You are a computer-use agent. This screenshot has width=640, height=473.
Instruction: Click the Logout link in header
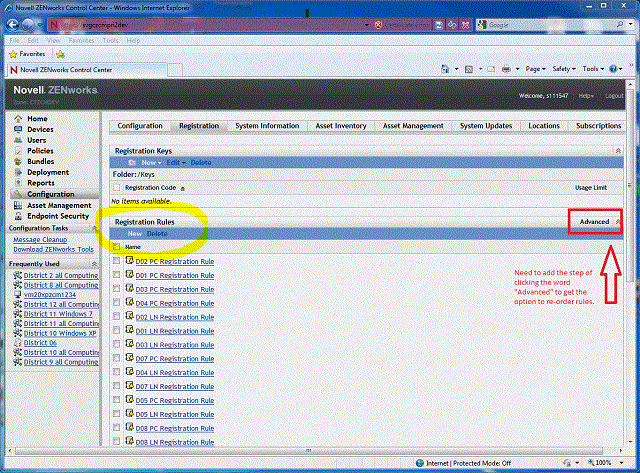(x=614, y=96)
